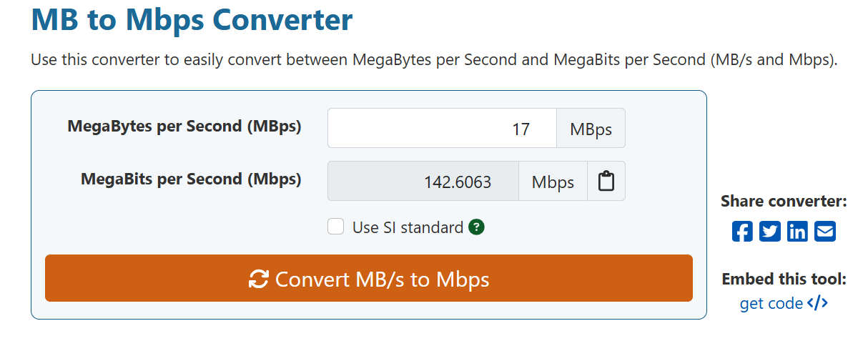This screenshot has height=346, width=868.
Task: Click the "MegaBits per Second (Mbps)" field label
Action: click(191, 179)
